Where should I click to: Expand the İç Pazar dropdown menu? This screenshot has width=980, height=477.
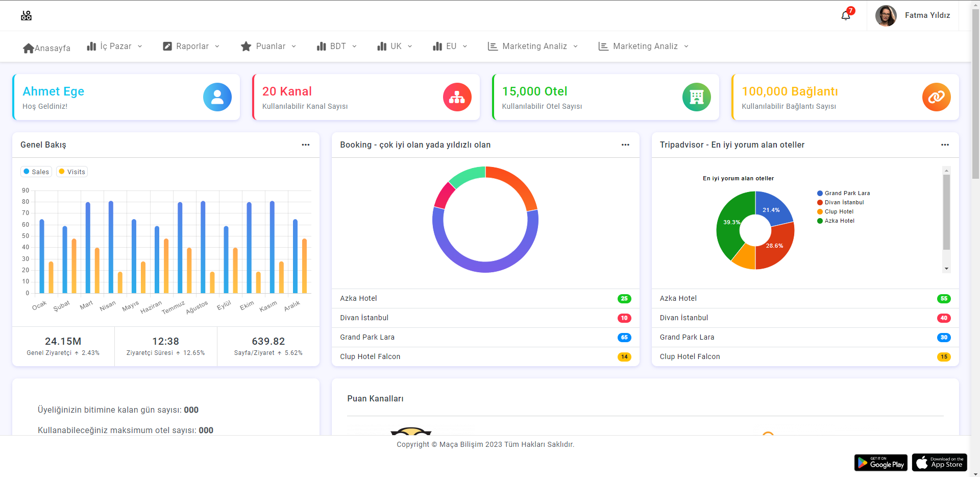[115, 46]
